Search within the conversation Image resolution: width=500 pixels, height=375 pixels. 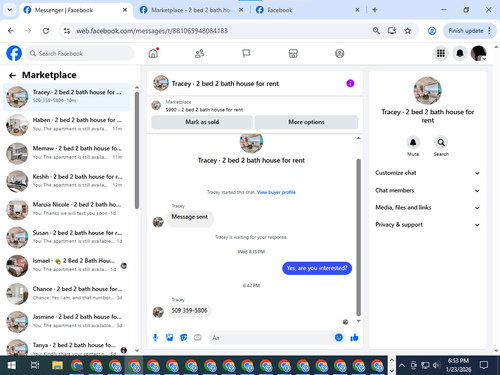[x=441, y=143]
